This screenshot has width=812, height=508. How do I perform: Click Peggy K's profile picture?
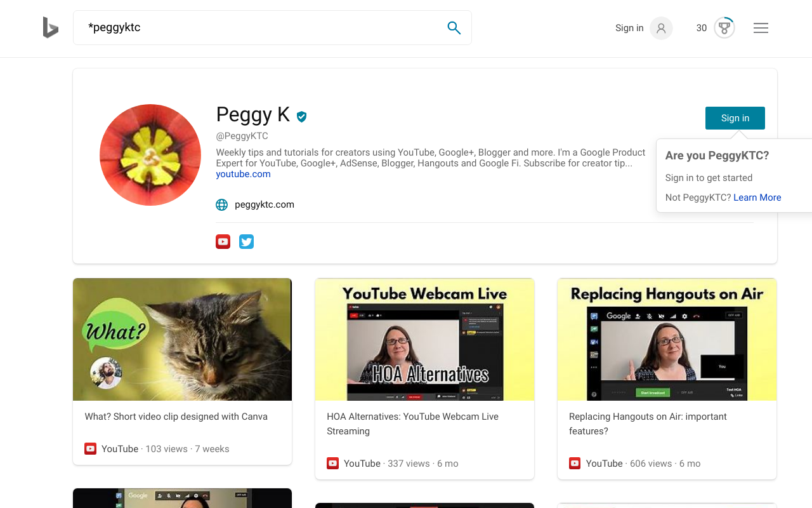pos(150,155)
